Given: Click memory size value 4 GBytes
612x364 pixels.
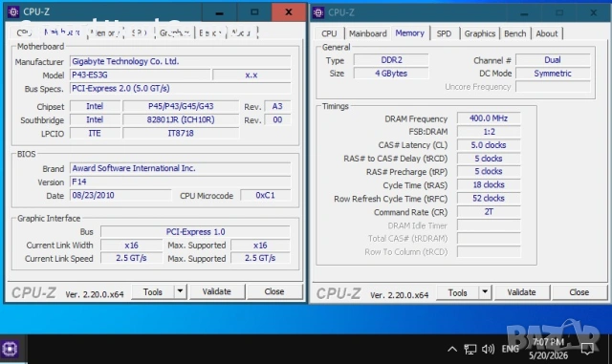Looking at the screenshot, I should (x=391, y=74).
